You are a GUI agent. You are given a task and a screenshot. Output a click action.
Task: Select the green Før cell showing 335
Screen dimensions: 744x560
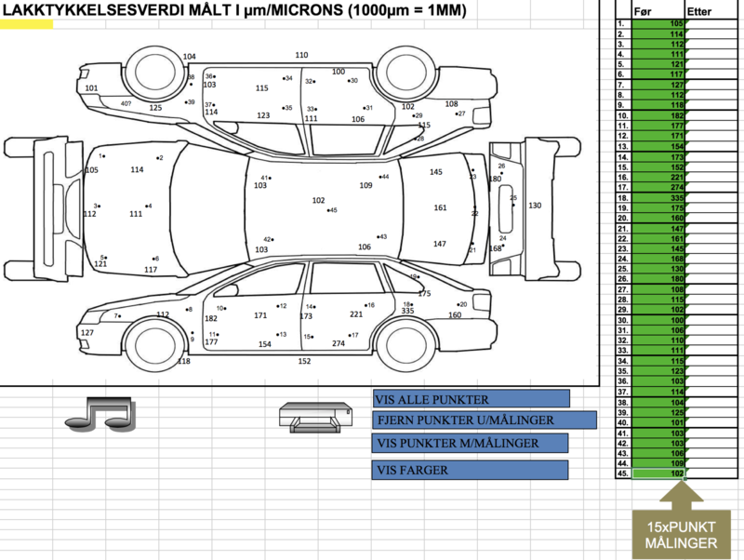(x=658, y=198)
